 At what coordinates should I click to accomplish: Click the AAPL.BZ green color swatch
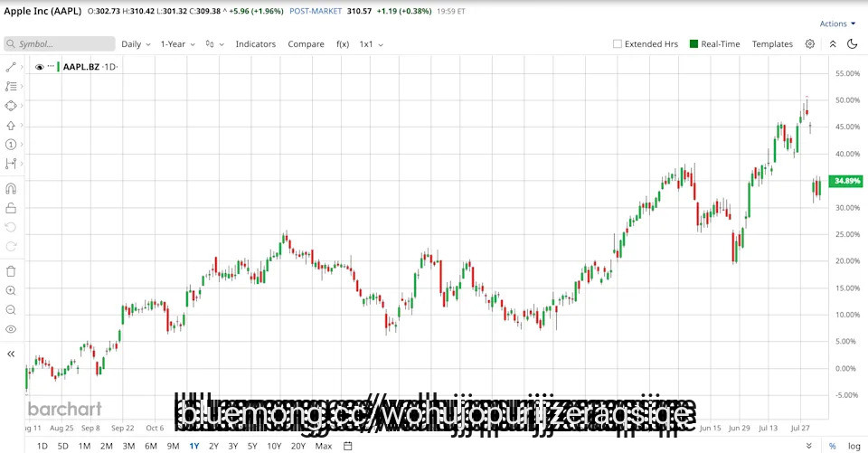pos(58,66)
